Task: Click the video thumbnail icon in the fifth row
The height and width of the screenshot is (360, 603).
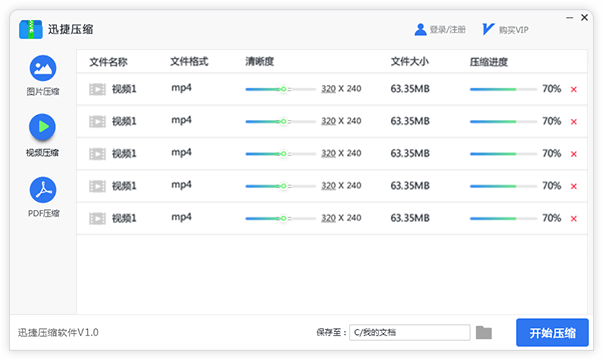Action: pyautogui.click(x=97, y=218)
